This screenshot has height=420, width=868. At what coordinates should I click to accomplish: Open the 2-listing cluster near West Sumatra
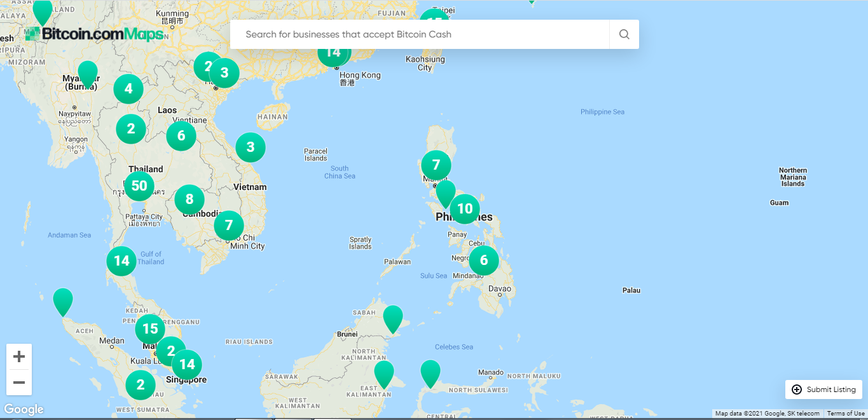(141, 385)
